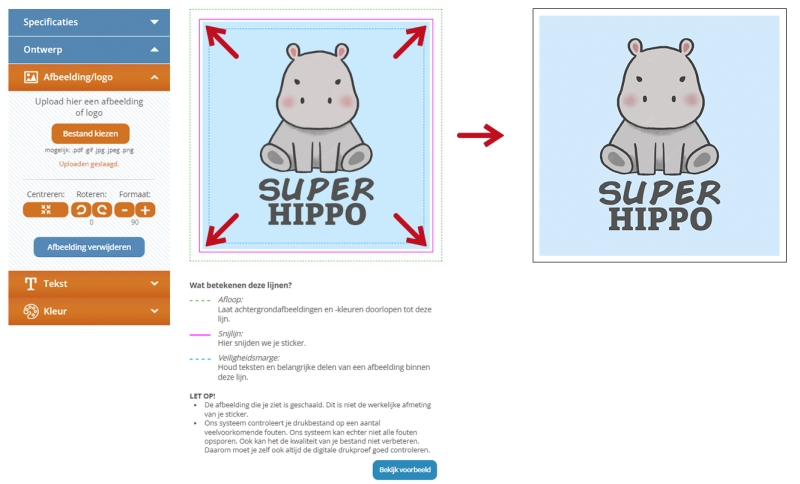This screenshot has width=800, height=484.
Task: Expand the Tekst panel chevron
Action: tap(155, 284)
